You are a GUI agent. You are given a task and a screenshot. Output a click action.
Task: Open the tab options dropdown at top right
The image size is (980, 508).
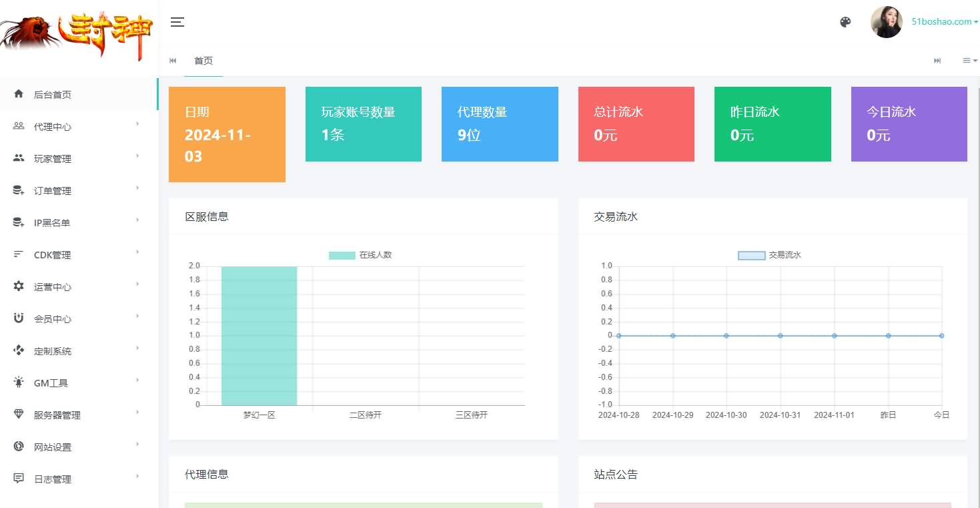[969, 61]
